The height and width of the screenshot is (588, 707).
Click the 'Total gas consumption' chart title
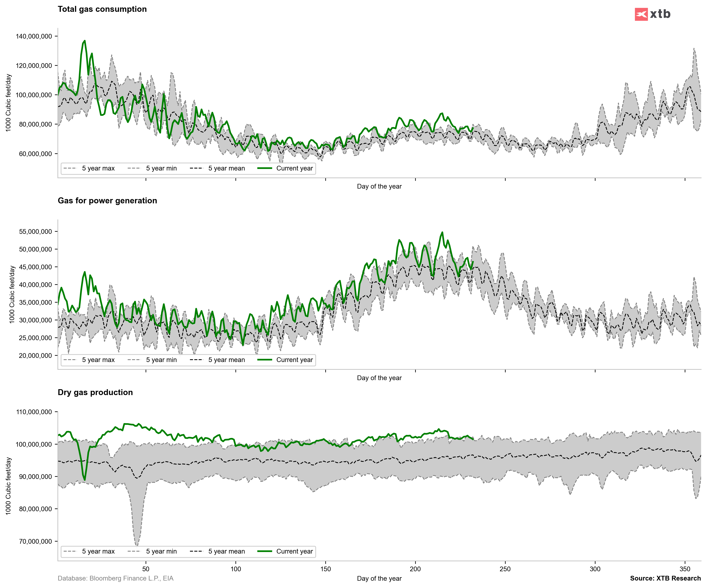102,9
